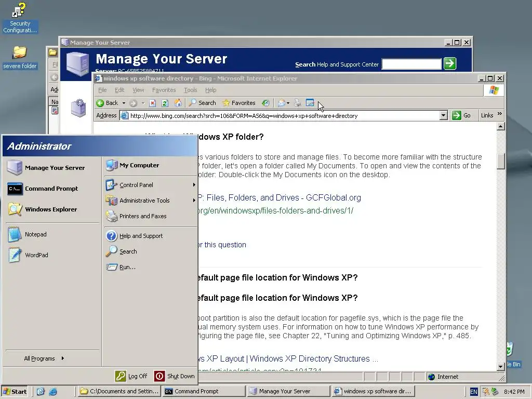Expand the Links toolbar chevron
The image size is (532, 399).
tap(499, 114)
